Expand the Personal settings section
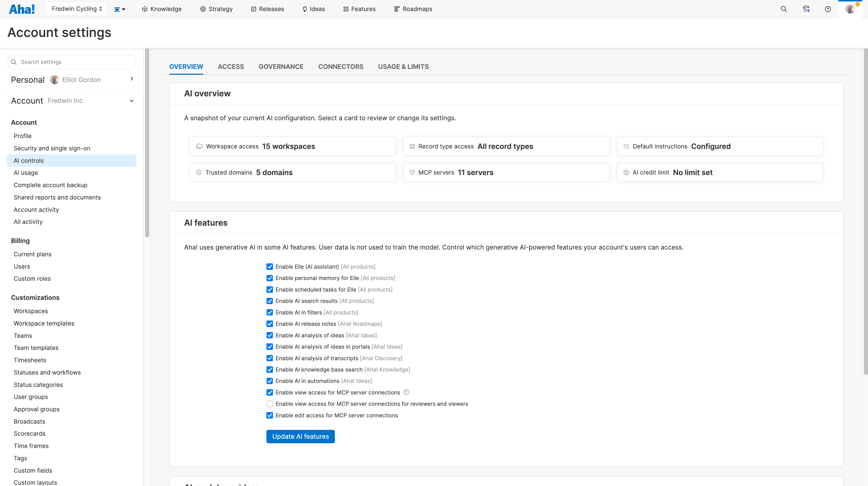Screen dimensions: 868x486 (132, 79)
